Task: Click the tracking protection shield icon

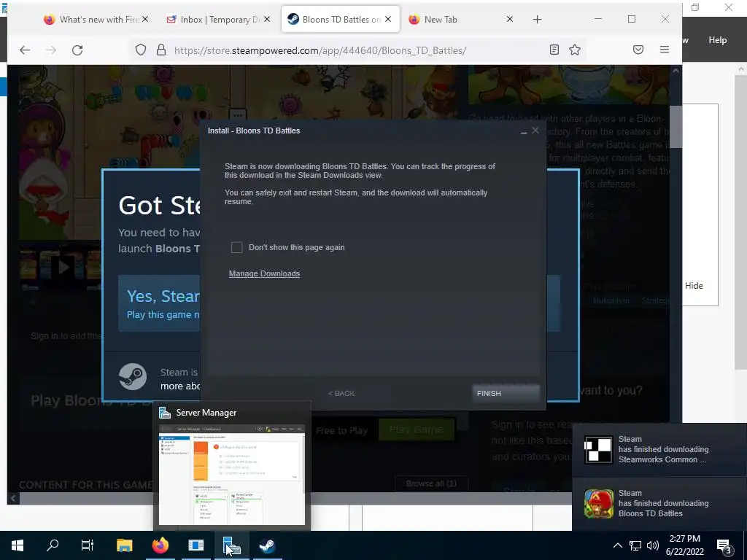Action: (x=141, y=50)
